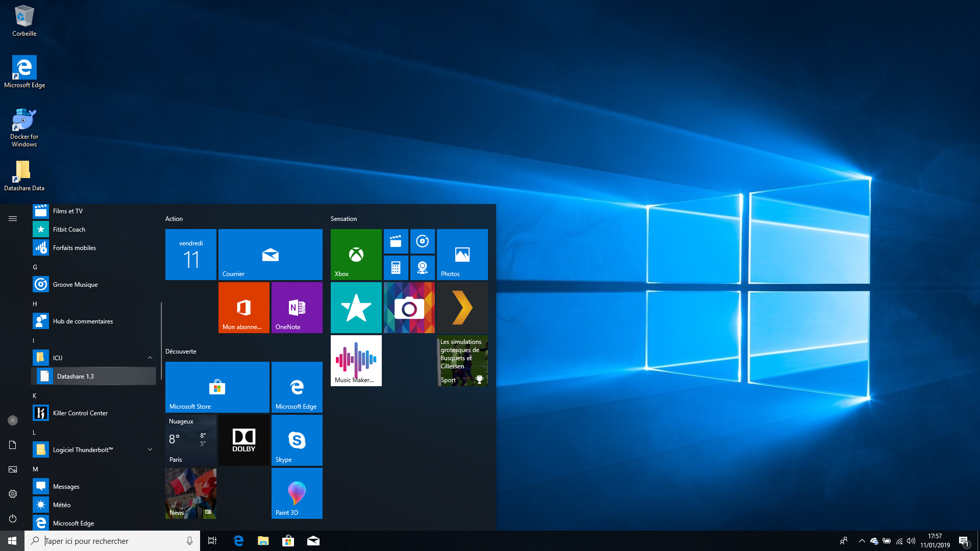Expand the Logiciel Thunderbolt entry
The width and height of the screenshot is (980, 551).
click(150, 449)
